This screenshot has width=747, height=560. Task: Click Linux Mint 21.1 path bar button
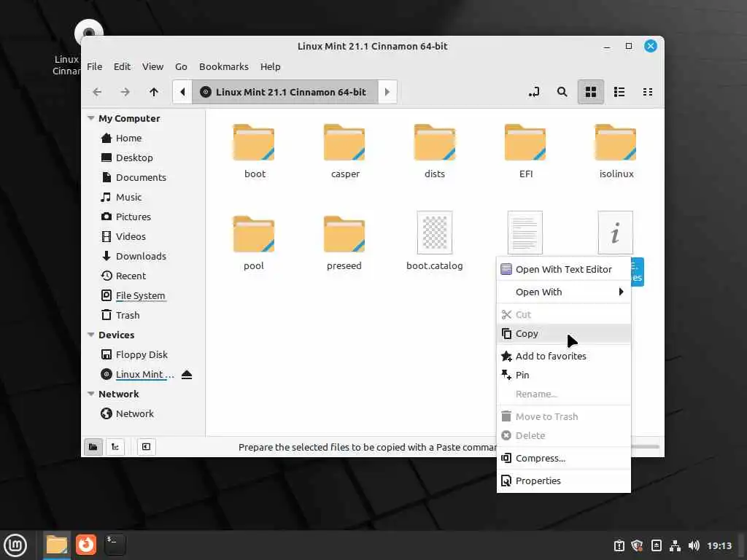pyautogui.click(x=285, y=92)
